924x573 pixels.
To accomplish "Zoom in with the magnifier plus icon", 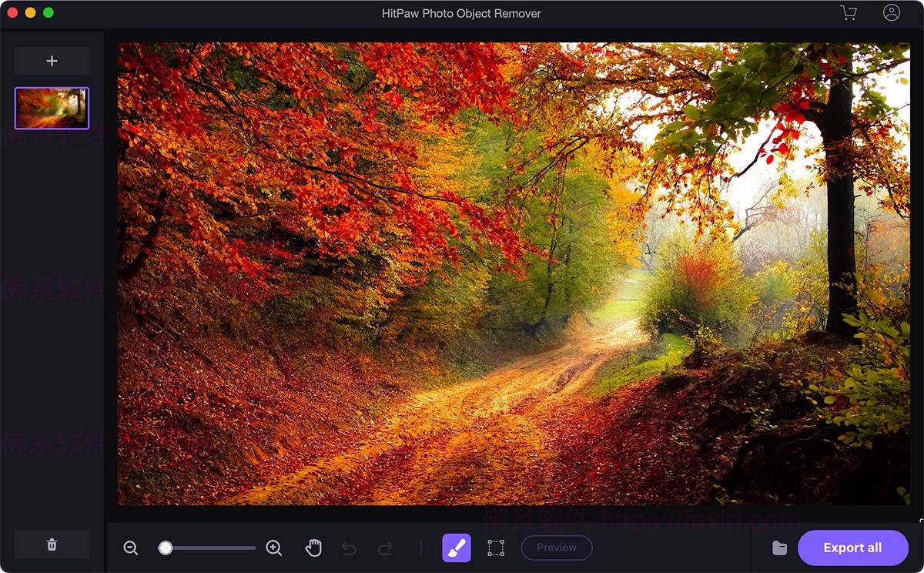I will 273,548.
